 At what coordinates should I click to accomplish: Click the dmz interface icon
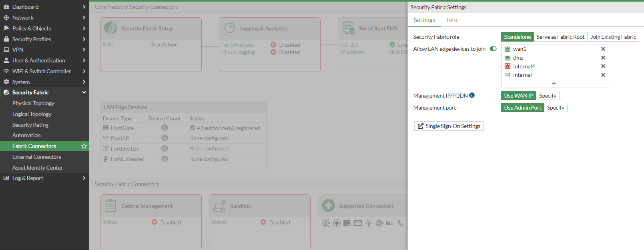(508, 58)
